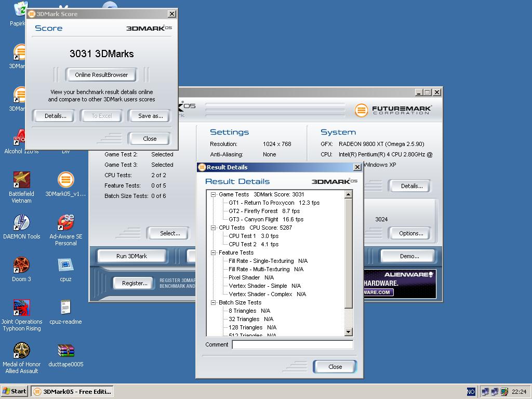
Task: Collapse the CPU Tests tree node
Action: [x=213, y=228]
